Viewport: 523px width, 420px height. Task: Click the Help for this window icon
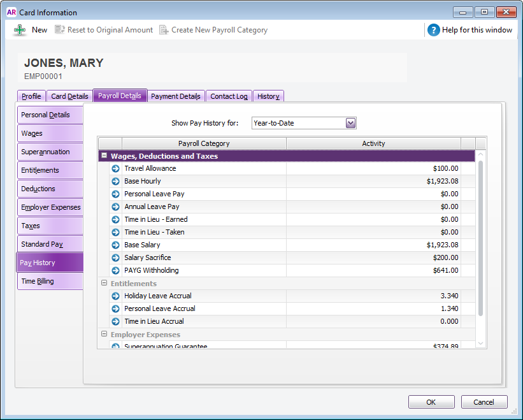point(434,30)
